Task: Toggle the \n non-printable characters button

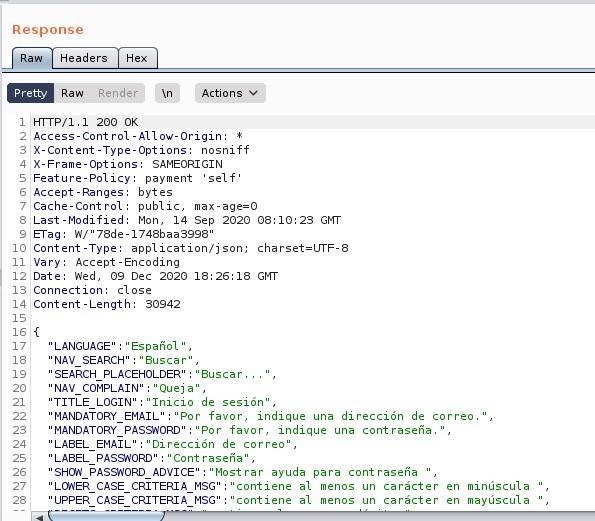Action: (x=167, y=93)
